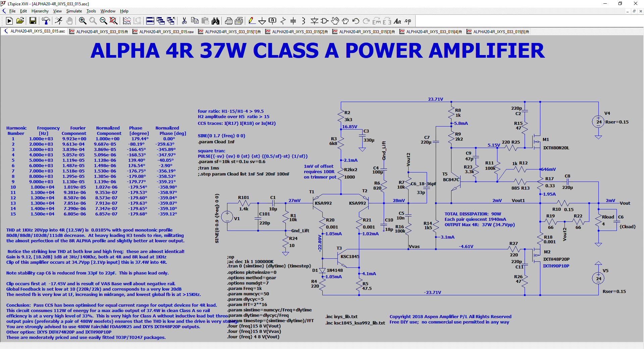Screen dimensions: 644x349
Task: Switch to the 033_015[1].fft tab
Action: 230,32
